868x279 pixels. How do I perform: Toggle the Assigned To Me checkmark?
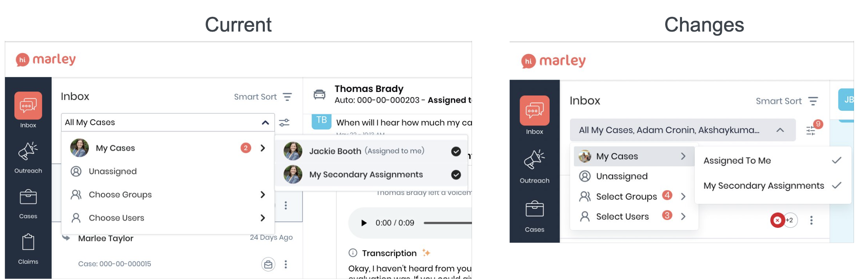coord(836,160)
